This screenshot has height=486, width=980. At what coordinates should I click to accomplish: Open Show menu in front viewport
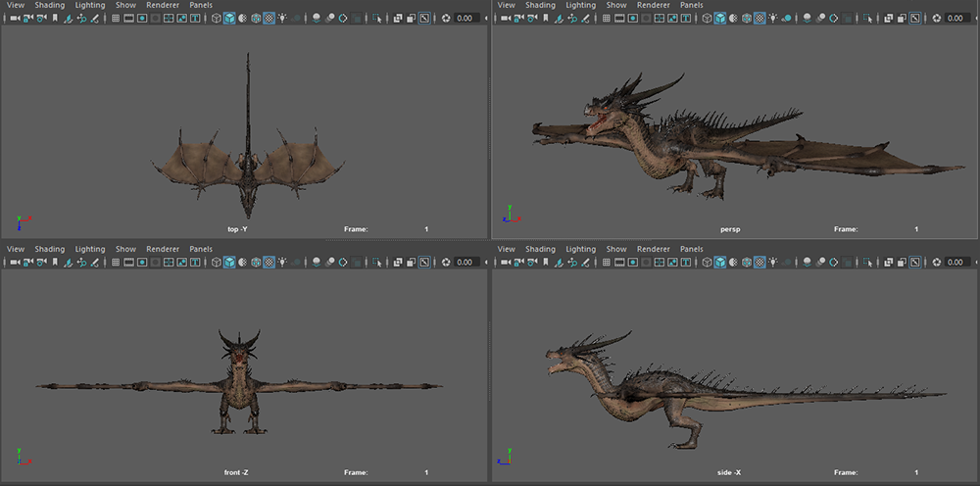coord(125,249)
